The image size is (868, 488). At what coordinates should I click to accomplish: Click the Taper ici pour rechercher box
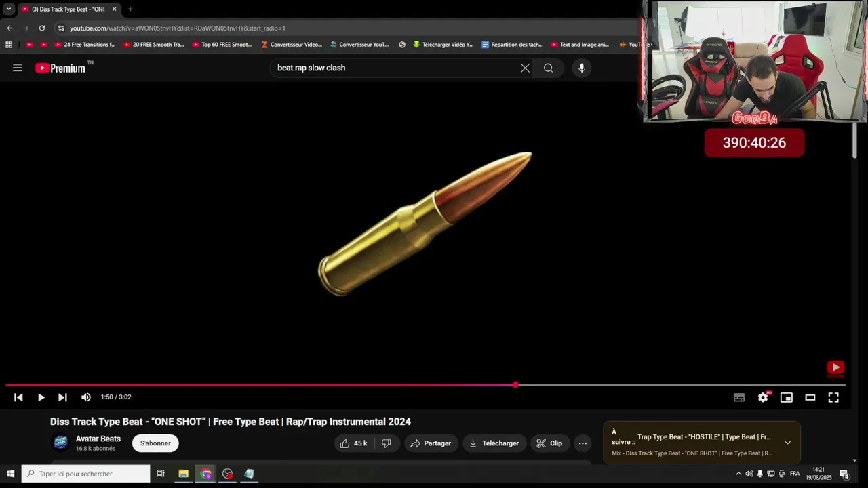(x=85, y=474)
